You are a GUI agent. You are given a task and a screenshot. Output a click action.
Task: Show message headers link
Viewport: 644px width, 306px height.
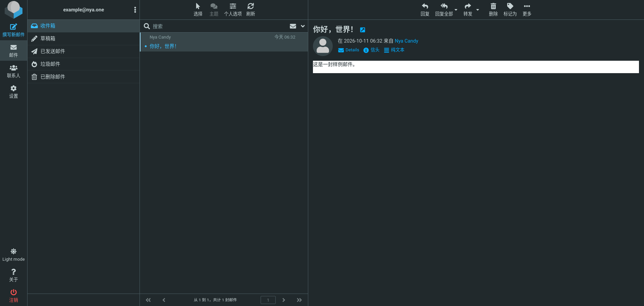click(x=372, y=50)
